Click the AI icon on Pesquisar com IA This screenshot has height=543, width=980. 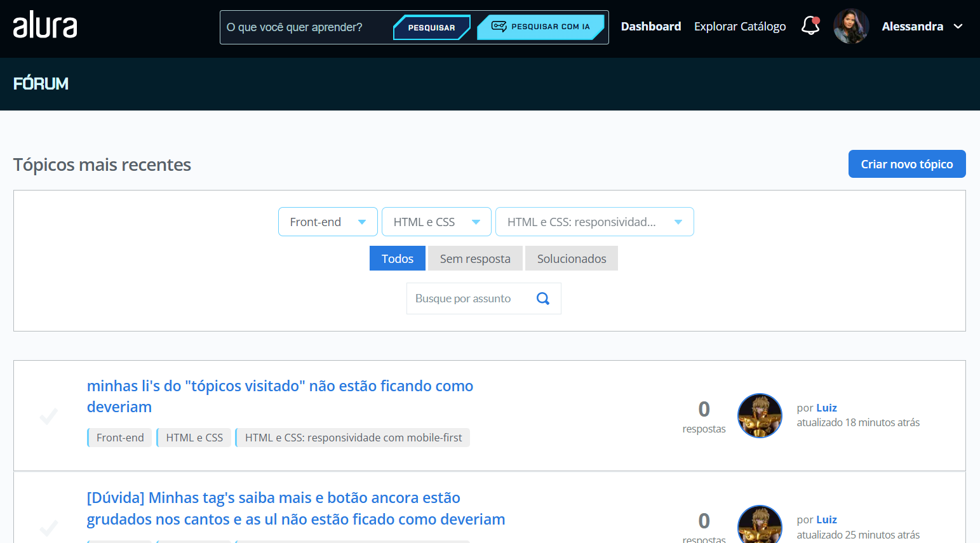click(499, 27)
